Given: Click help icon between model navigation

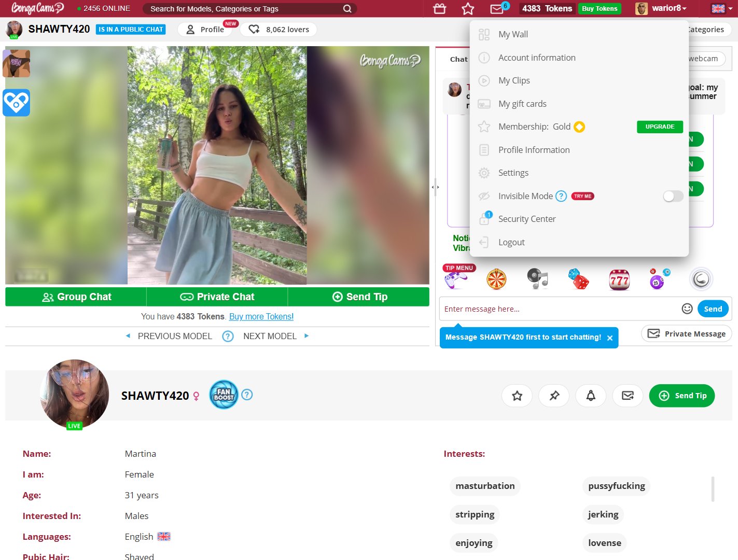Looking at the screenshot, I should click(x=228, y=336).
